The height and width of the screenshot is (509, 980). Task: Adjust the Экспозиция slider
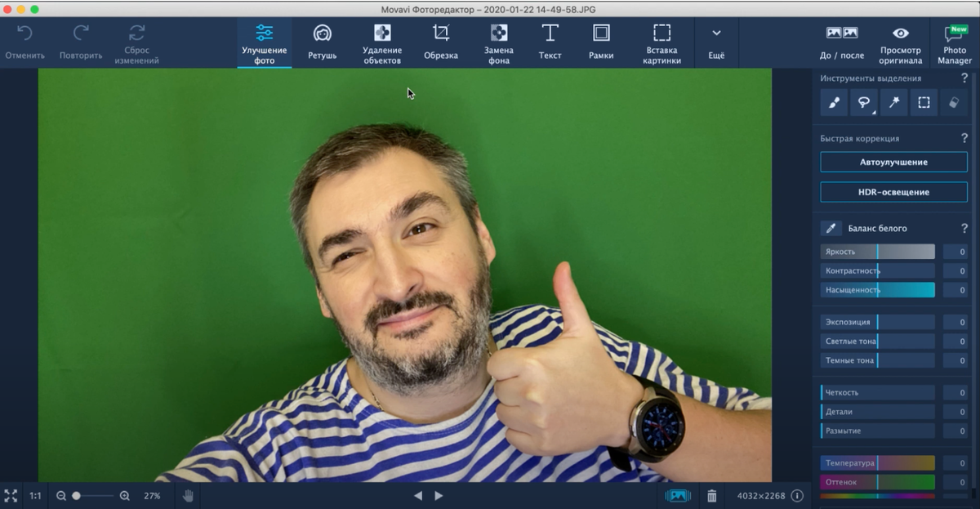(878, 322)
